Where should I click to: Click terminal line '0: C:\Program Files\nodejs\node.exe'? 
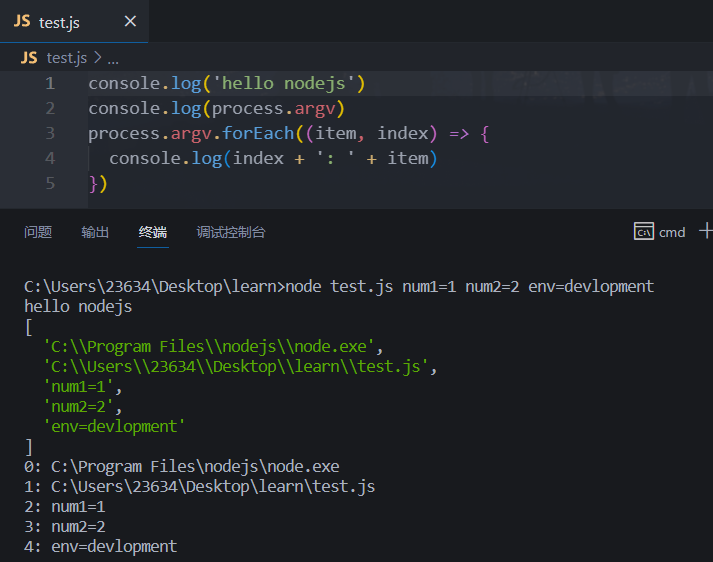pos(182,467)
